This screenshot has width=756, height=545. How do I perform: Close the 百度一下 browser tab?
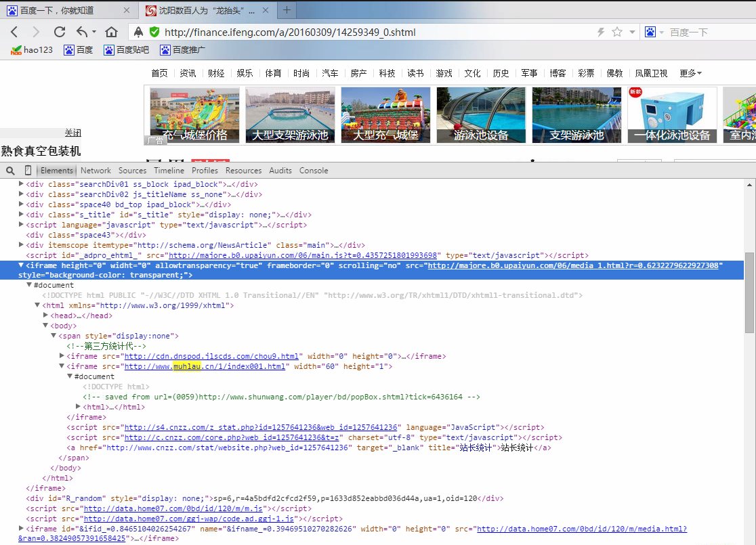point(127,11)
